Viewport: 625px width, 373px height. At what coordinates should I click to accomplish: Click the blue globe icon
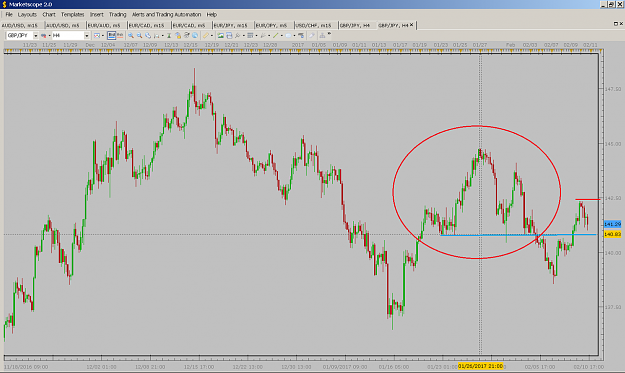[x=195, y=35]
